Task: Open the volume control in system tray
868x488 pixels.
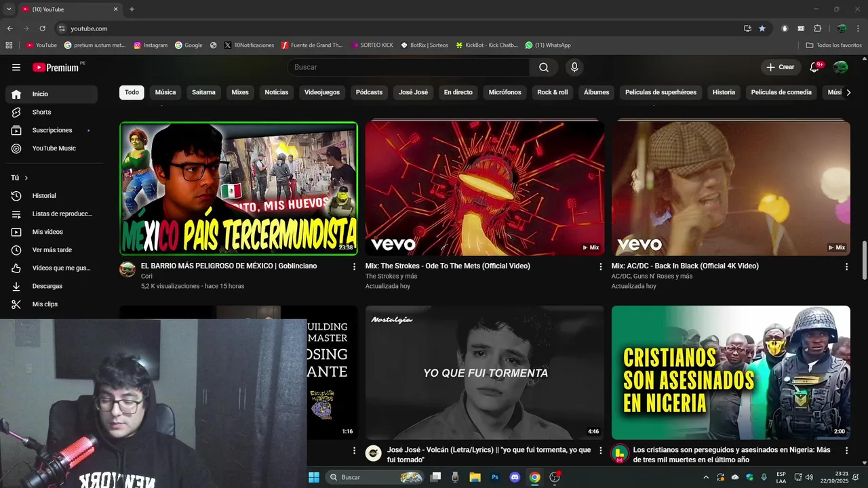Action: click(x=809, y=477)
